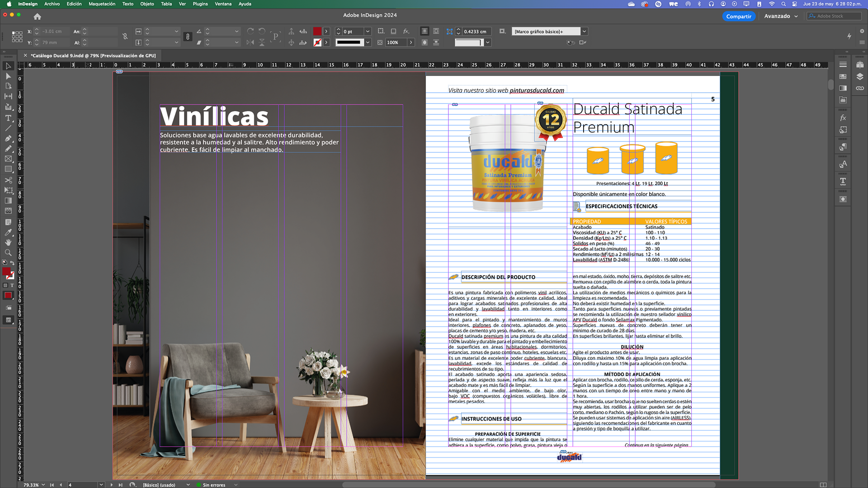Select the Direct Selection tool
Viewport: 868px width, 488px height.
tap(8, 76)
